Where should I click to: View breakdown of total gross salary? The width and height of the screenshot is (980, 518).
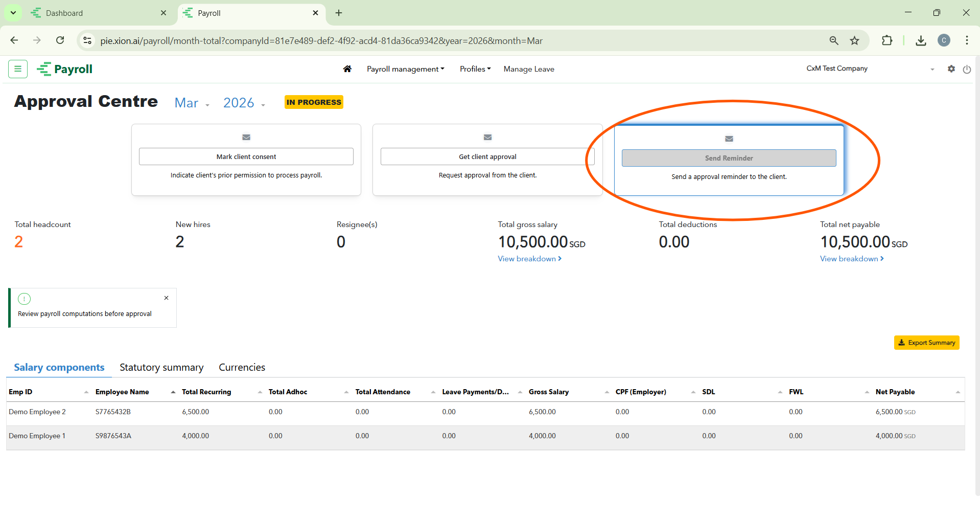click(x=529, y=259)
